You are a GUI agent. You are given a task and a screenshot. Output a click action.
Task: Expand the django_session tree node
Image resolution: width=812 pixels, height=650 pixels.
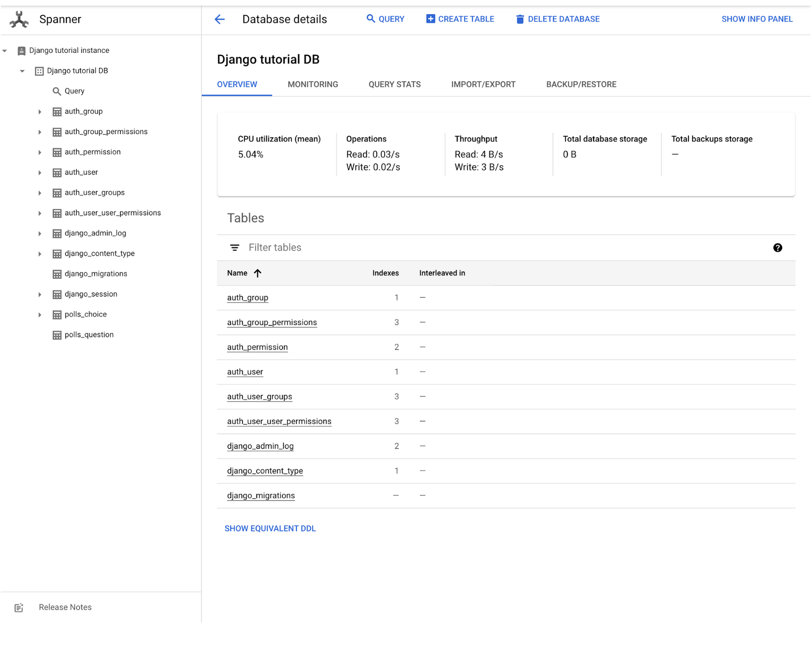click(x=40, y=294)
